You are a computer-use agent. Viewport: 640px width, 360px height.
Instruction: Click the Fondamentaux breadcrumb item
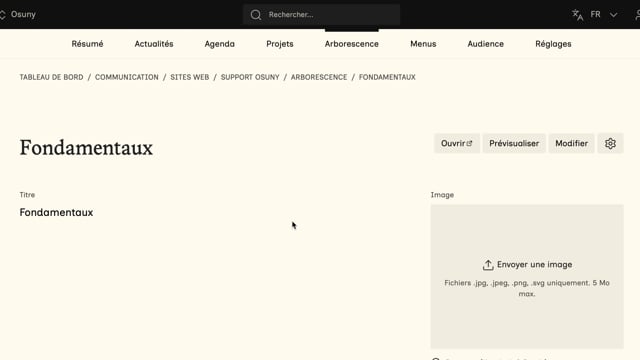point(387,77)
